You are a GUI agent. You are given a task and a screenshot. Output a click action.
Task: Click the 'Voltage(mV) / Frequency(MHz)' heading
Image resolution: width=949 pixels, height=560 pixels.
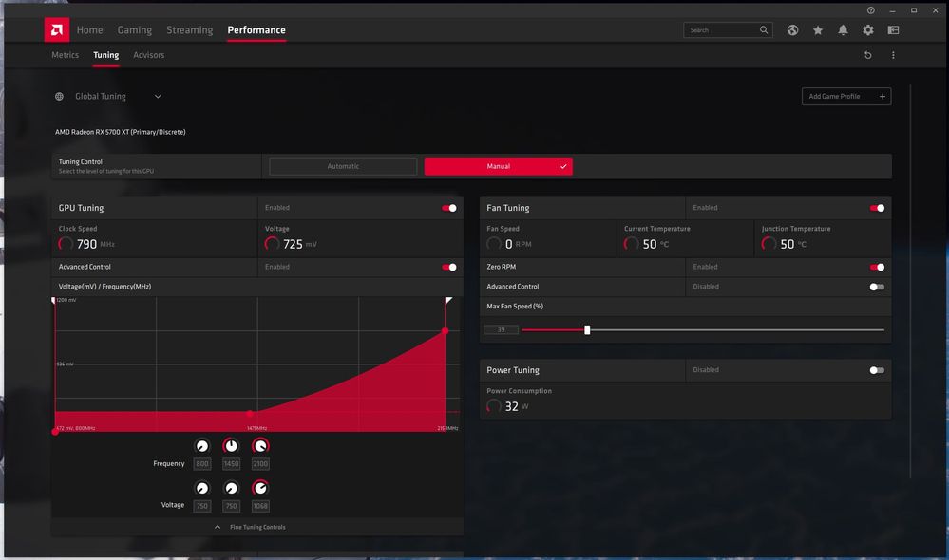coord(104,287)
